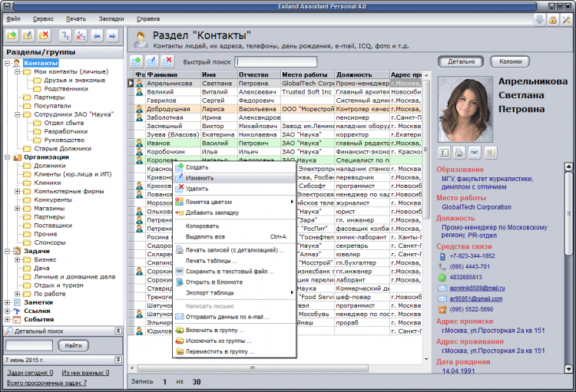The width and height of the screenshot is (576, 392).
Task: Click the delete group folder icon
Action: click(x=44, y=35)
